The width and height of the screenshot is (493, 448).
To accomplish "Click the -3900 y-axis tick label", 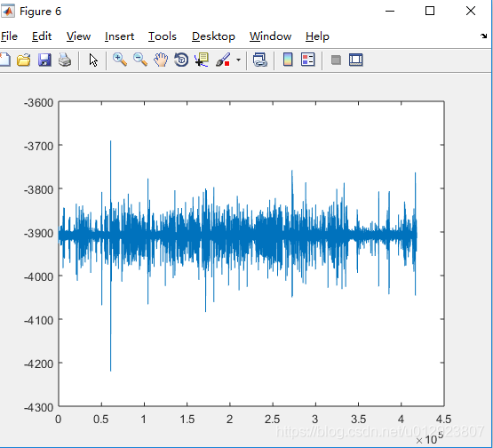I will 39,234.
